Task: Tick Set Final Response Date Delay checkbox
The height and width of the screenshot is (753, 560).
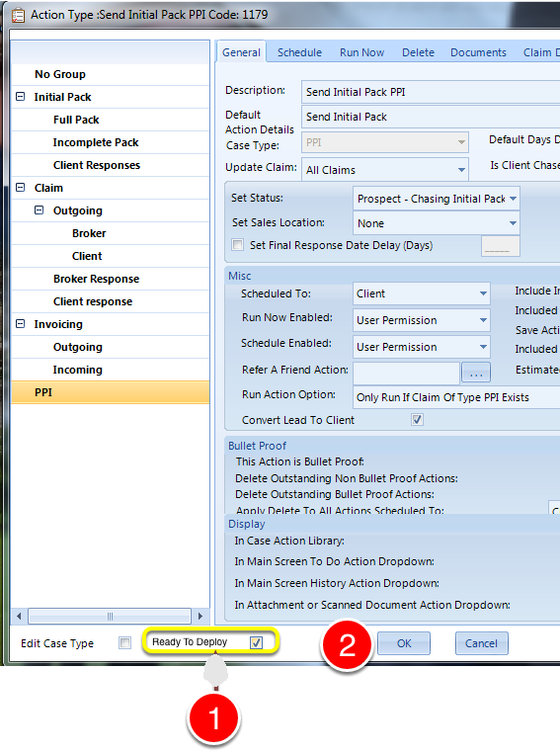Action: coord(238,245)
